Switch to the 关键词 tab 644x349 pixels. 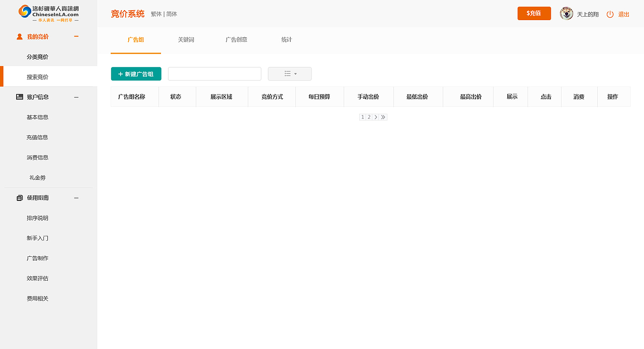[186, 39]
